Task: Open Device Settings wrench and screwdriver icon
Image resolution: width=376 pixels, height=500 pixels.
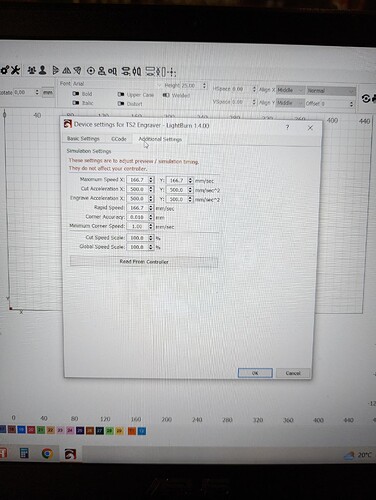Action: coord(15,70)
